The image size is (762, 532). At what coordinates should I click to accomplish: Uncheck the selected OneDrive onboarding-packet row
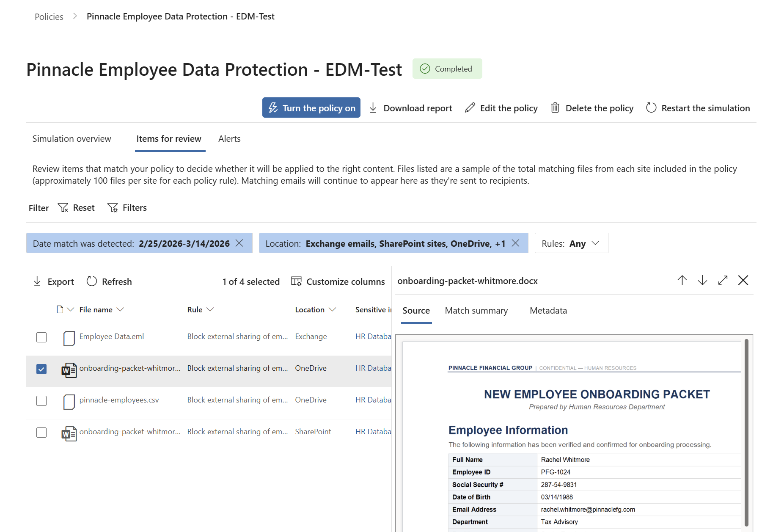point(41,369)
